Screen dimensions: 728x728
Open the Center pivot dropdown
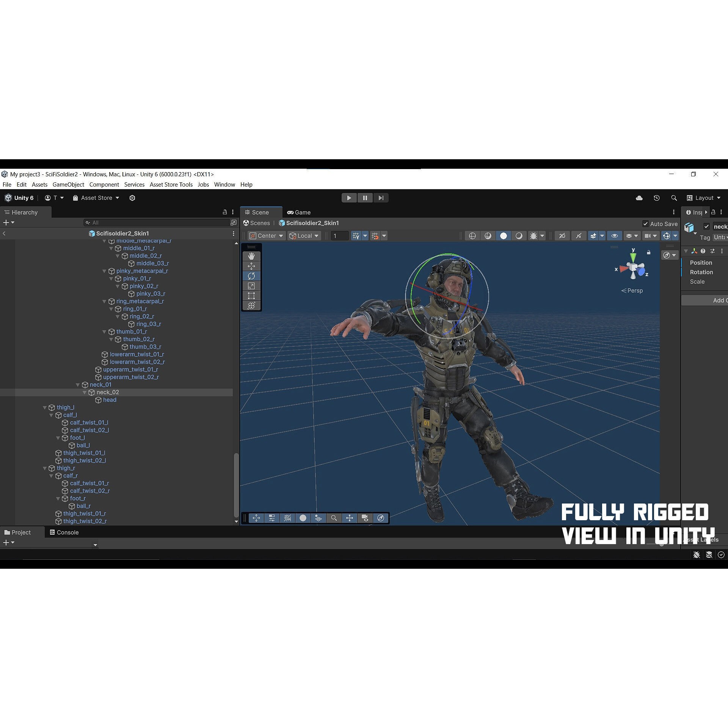(267, 236)
